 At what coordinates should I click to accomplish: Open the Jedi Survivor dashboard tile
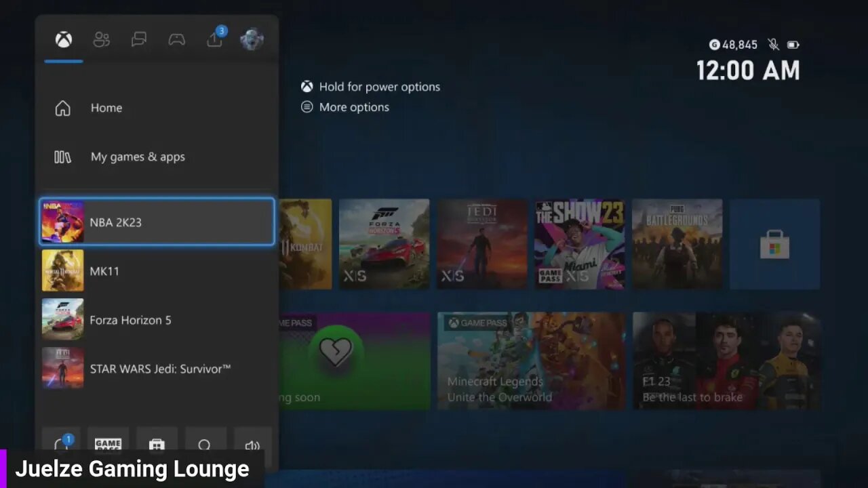click(x=481, y=244)
